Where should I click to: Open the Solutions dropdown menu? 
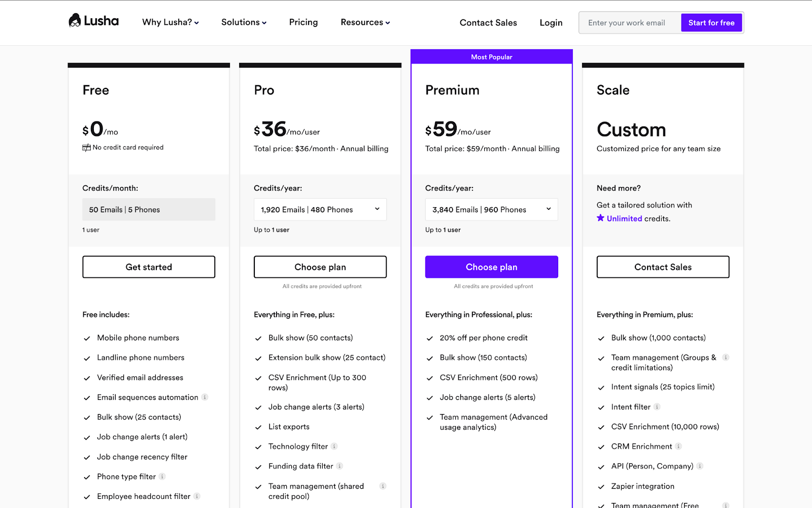pos(244,22)
